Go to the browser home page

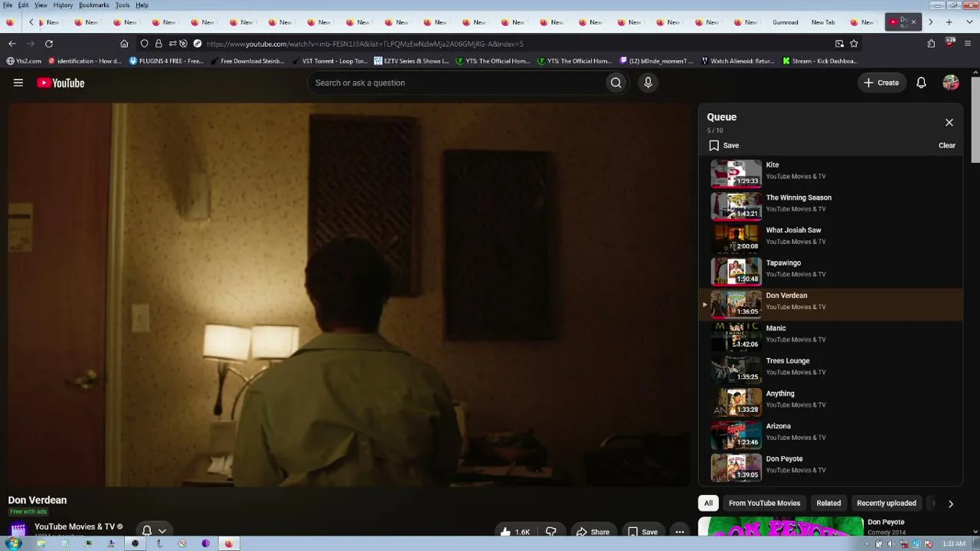[124, 44]
